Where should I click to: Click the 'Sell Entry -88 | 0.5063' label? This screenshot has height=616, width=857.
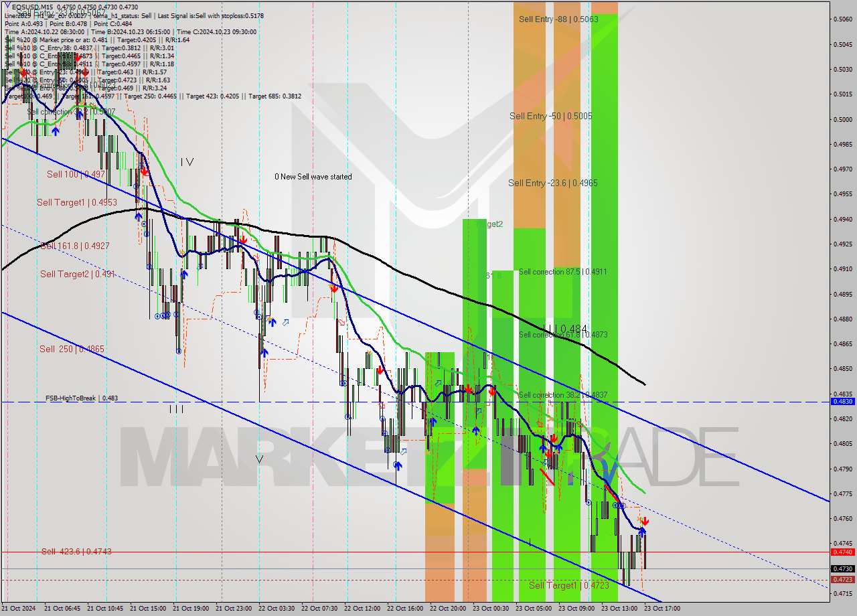(x=558, y=19)
